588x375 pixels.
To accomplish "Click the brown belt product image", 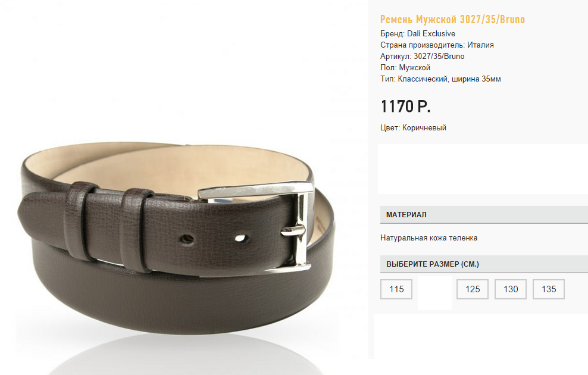I will click(176, 240).
